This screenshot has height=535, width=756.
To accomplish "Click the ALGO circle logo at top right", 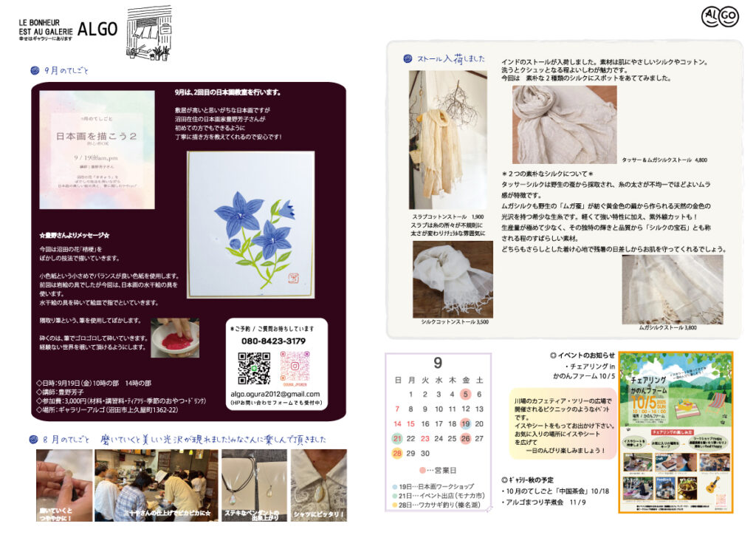I will [x=720, y=18].
